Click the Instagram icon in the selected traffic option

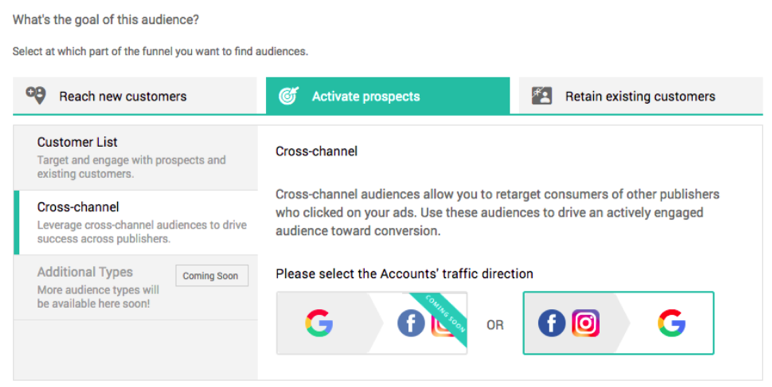(585, 323)
